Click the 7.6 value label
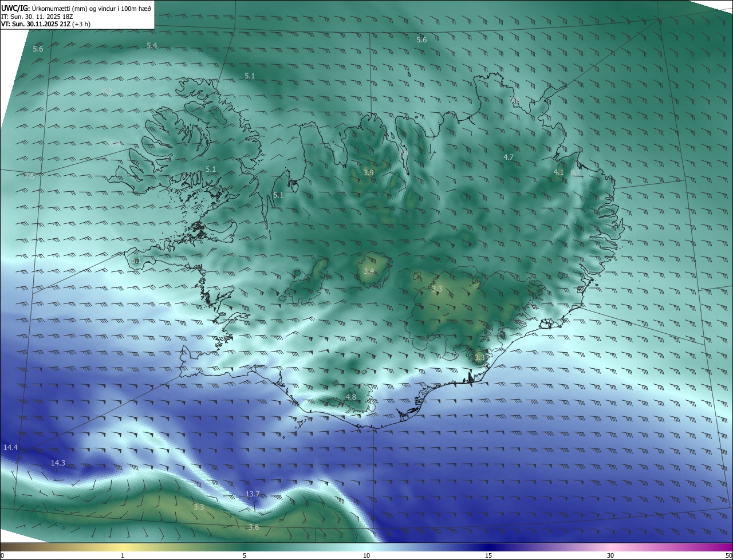Screen dimensions: 733x560 29,176
